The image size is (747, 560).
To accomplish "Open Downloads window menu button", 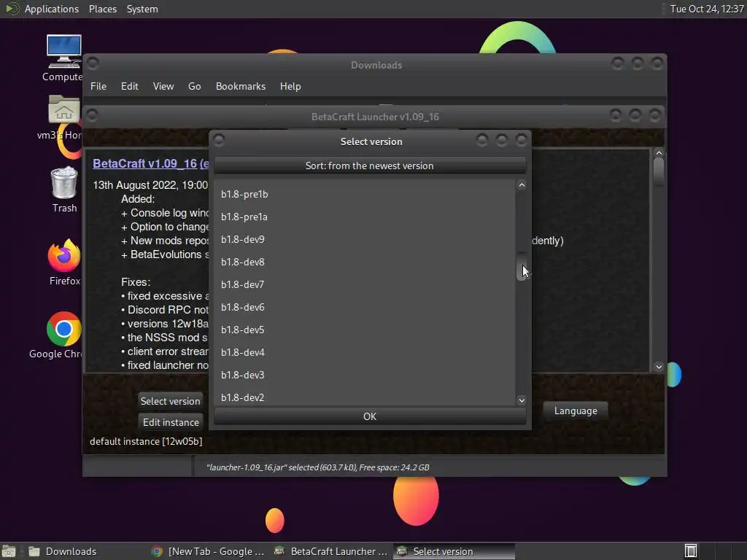I will pyautogui.click(x=93, y=63).
